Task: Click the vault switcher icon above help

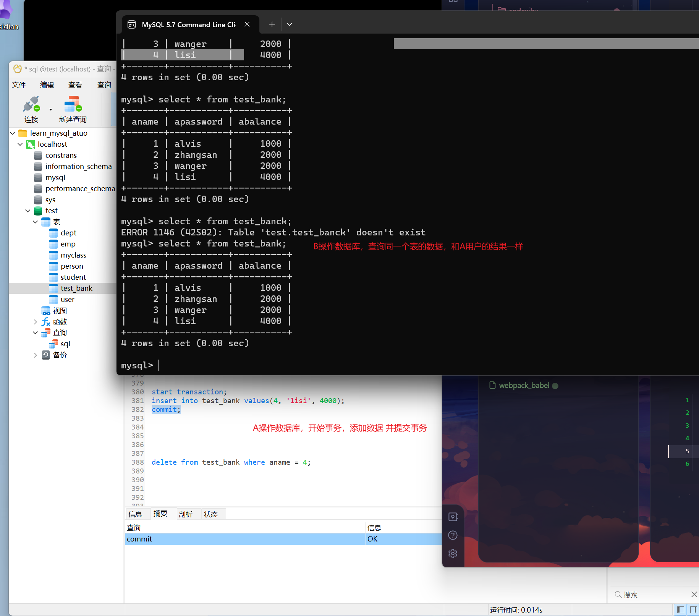Action: (453, 517)
